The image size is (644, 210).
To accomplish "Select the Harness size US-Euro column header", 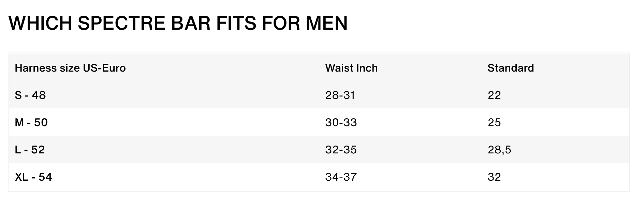I will click(70, 68).
